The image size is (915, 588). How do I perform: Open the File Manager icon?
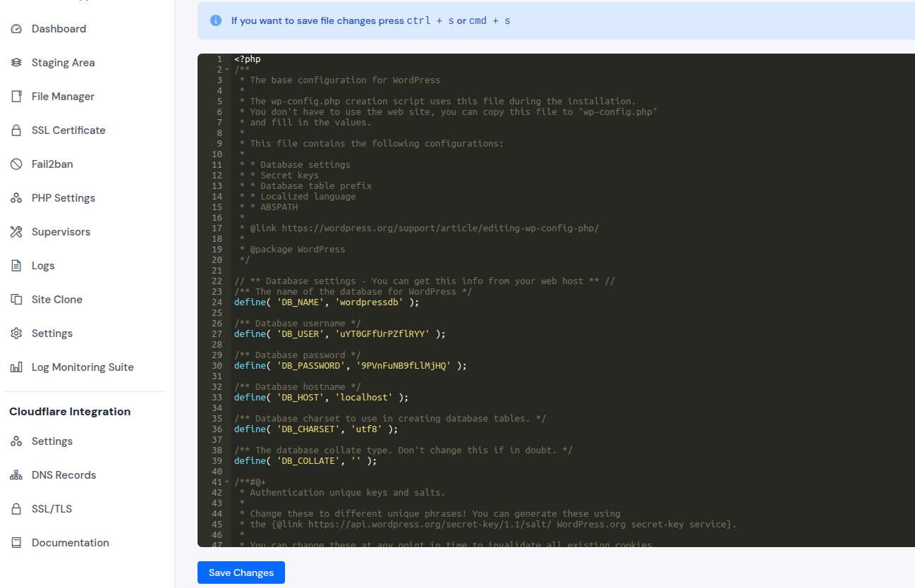point(16,96)
